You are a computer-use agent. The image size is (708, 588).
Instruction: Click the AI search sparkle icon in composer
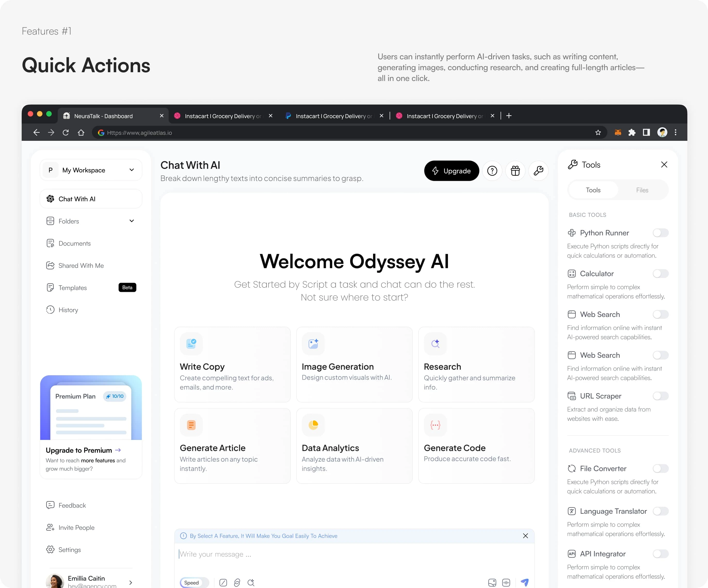click(x=251, y=583)
